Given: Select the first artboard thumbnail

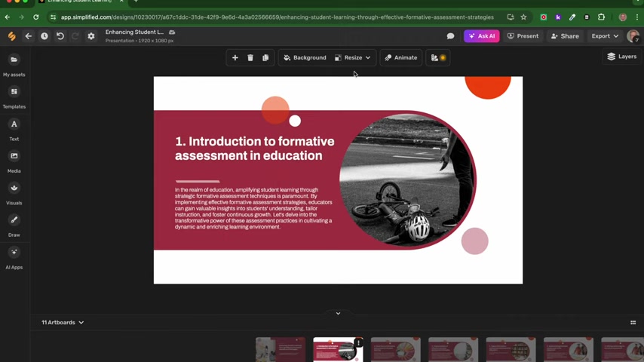Looking at the screenshot, I should pos(280,350).
